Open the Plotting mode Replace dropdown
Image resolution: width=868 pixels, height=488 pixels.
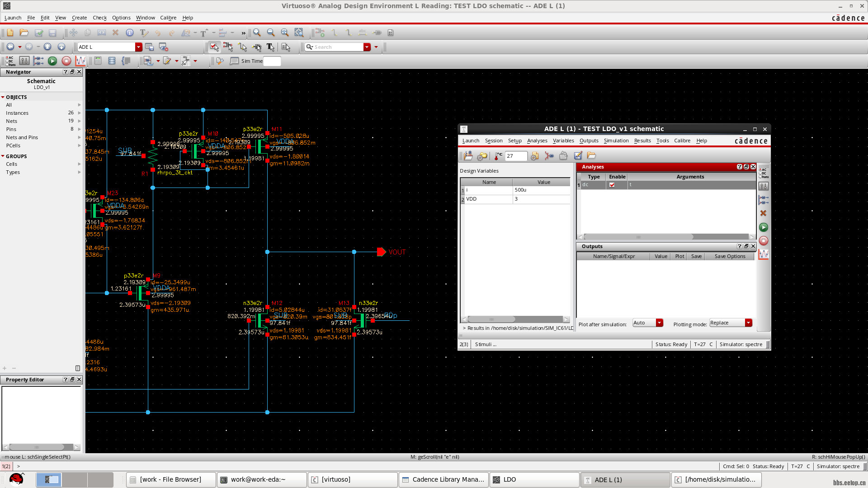pyautogui.click(x=749, y=323)
